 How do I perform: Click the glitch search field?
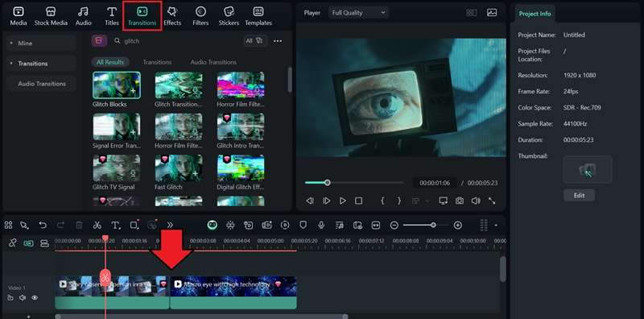[x=176, y=41]
